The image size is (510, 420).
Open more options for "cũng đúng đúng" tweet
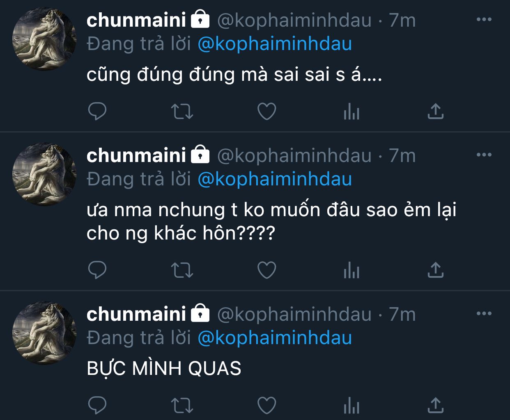click(484, 20)
